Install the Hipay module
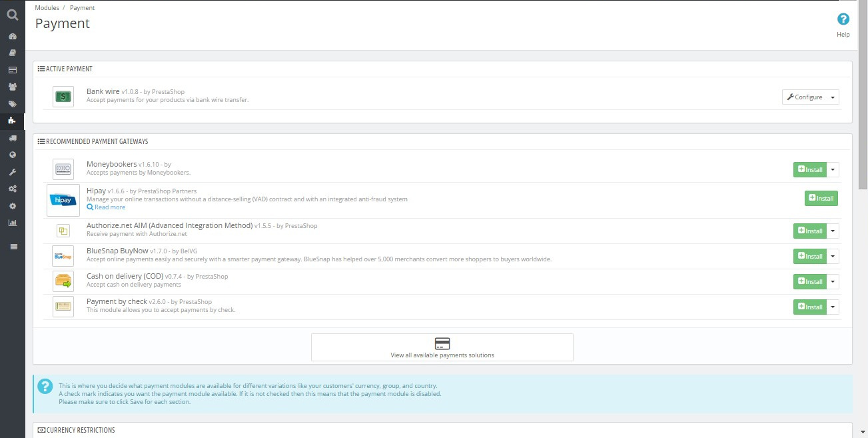 (x=821, y=198)
